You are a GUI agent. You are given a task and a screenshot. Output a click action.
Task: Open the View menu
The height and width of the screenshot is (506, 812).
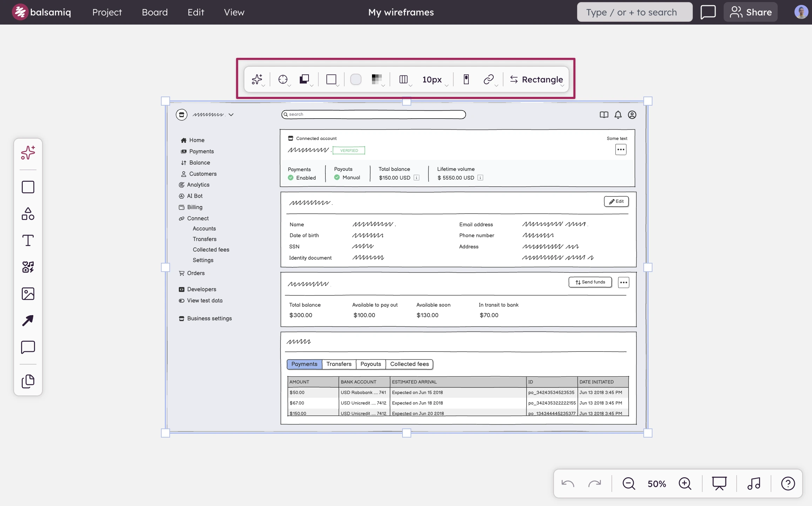click(x=234, y=12)
